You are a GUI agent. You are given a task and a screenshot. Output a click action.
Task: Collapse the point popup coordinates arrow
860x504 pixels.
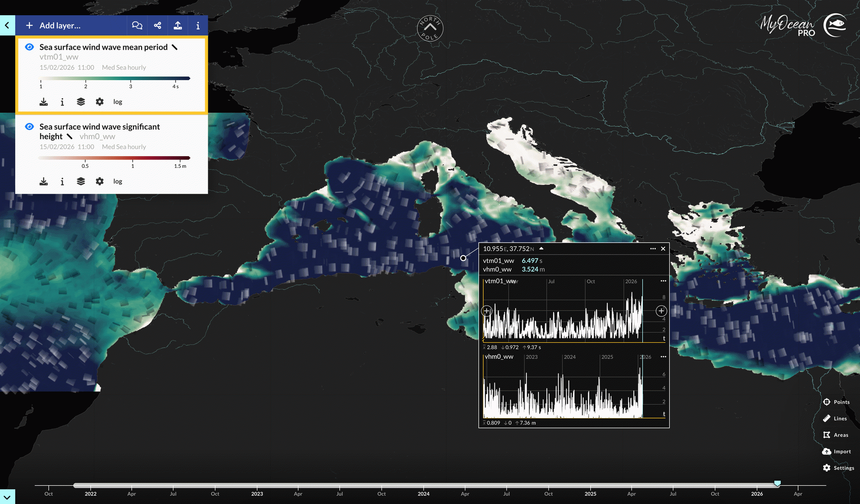[x=542, y=248]
